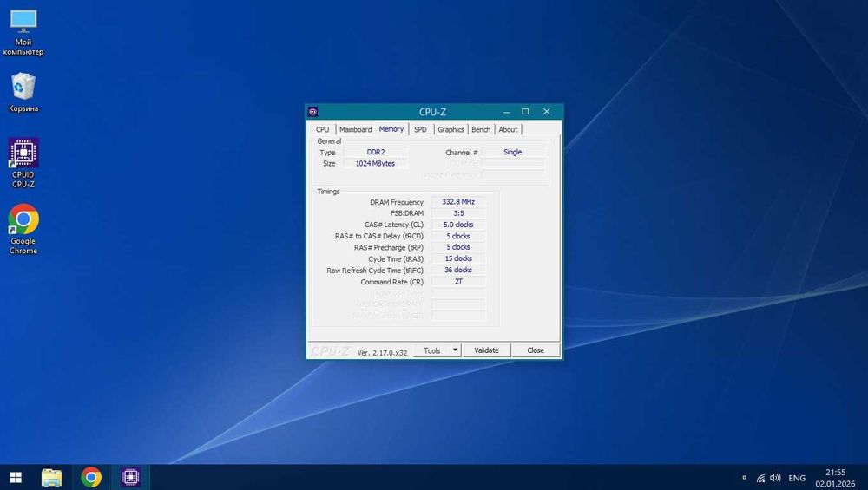Viewport: 868px width, 490px height.
Task: Activate CPU-Z taskbar button
Action: coord(131,477)
